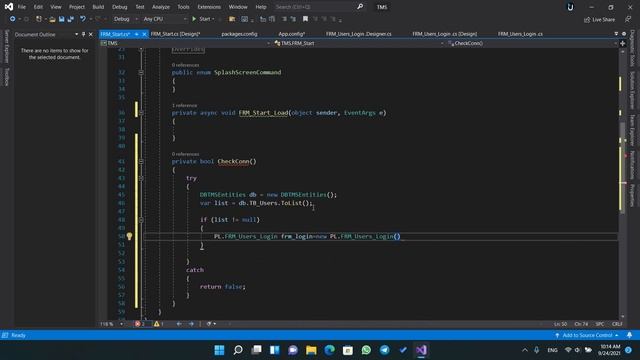Collapse the FRM_Start_Load method block
The image size is (640, 360).
pos(141,113)
